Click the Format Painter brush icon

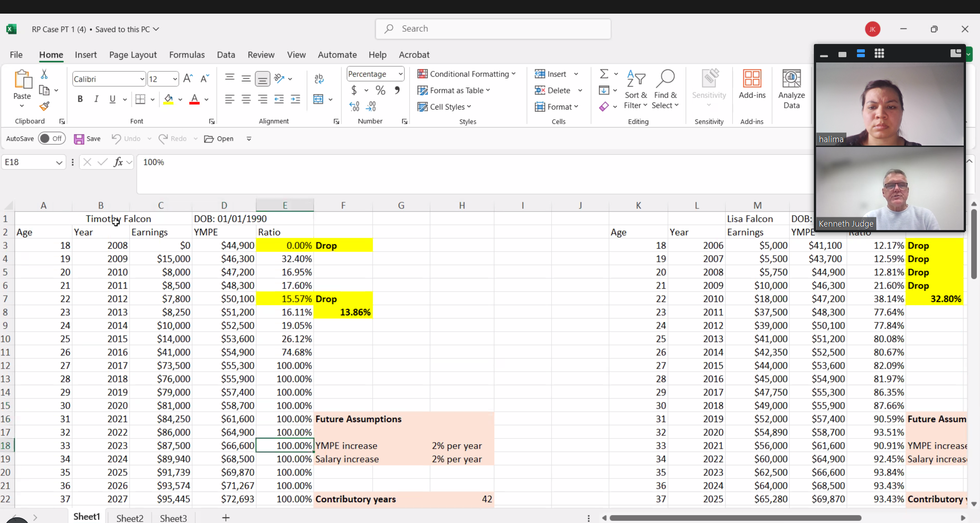pyautogui.click(x=44, y=106)
